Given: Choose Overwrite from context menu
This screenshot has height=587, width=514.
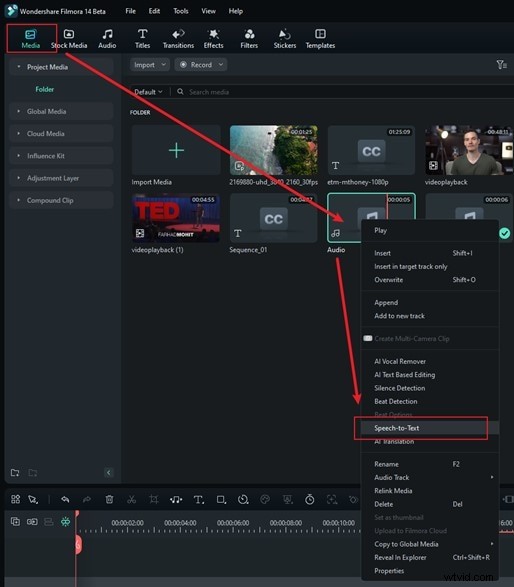Looking at the screenshot, I should point(430,280).
